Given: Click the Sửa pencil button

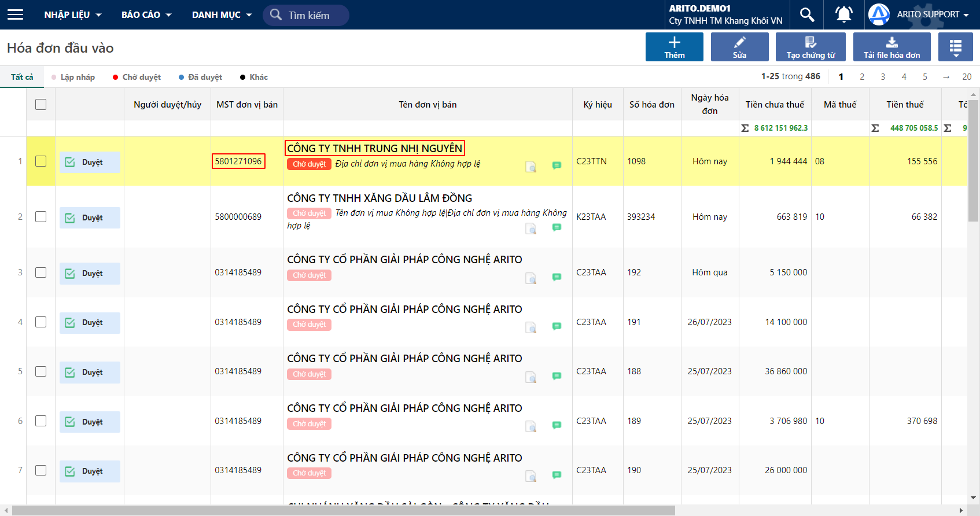Looking at the screenshot, I should tap(739, 47).
